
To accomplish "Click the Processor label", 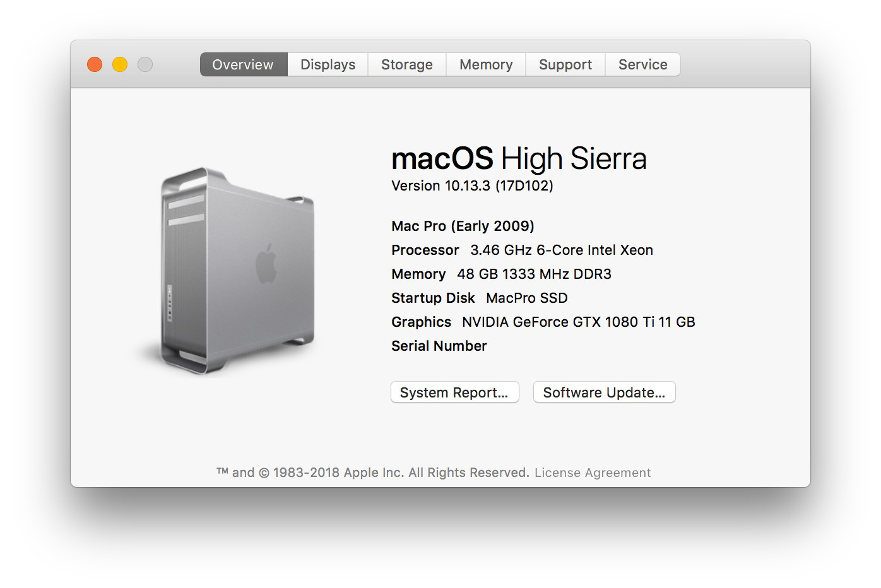I will tap(425, 250).
